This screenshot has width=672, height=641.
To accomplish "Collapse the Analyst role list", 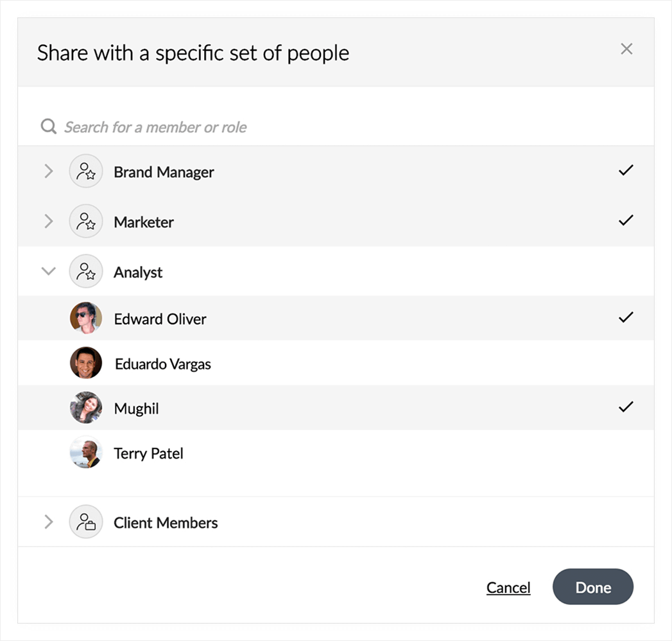I will coord(48,271).
